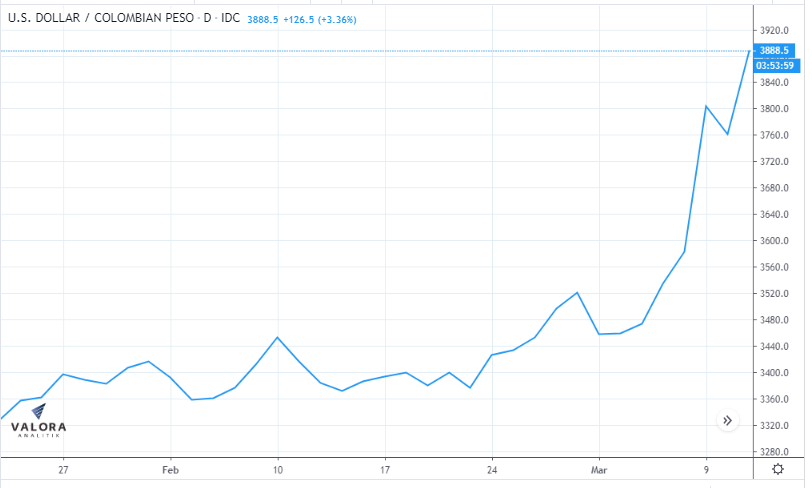Click the Valora Analitik logo
Image resolution: width=812 pixels, height=488 pixels.
[39, 421]
